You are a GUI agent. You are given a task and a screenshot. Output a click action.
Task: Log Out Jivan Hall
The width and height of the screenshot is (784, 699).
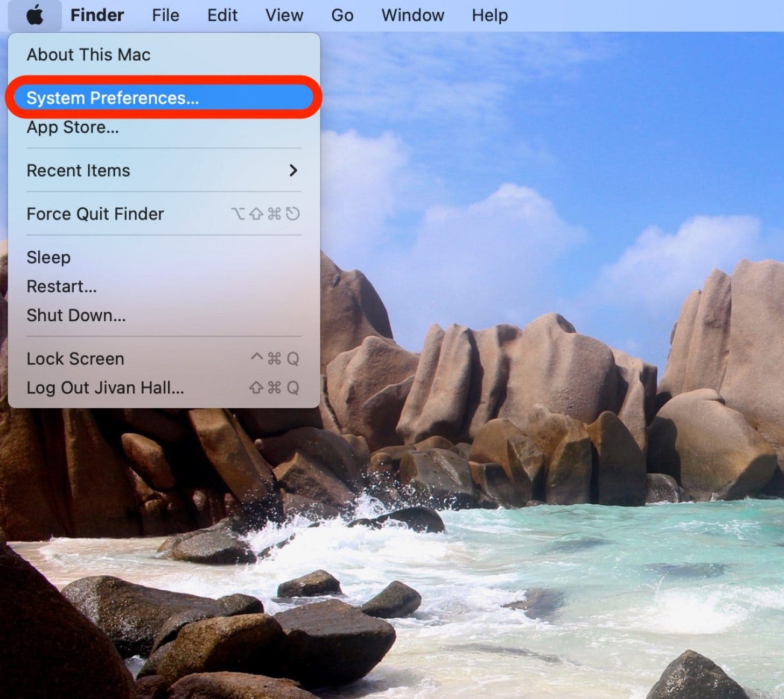coord(104,387)
